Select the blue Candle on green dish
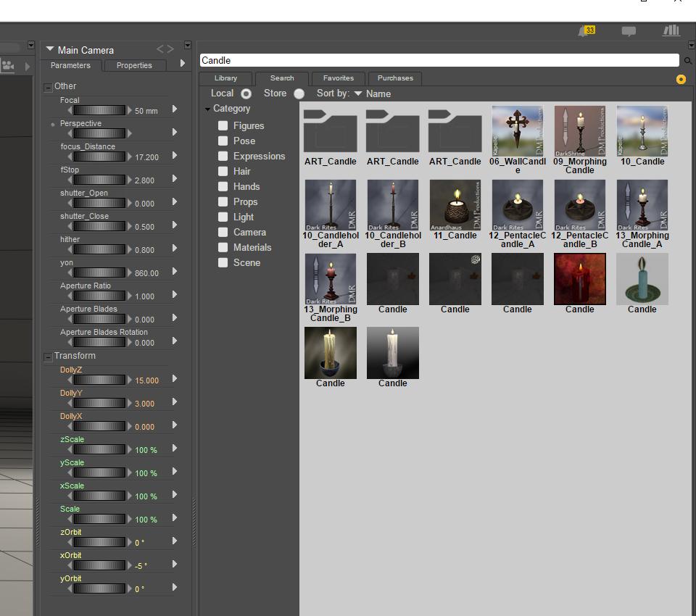Viewport: 696px width, 616px height. pos(642,279)
